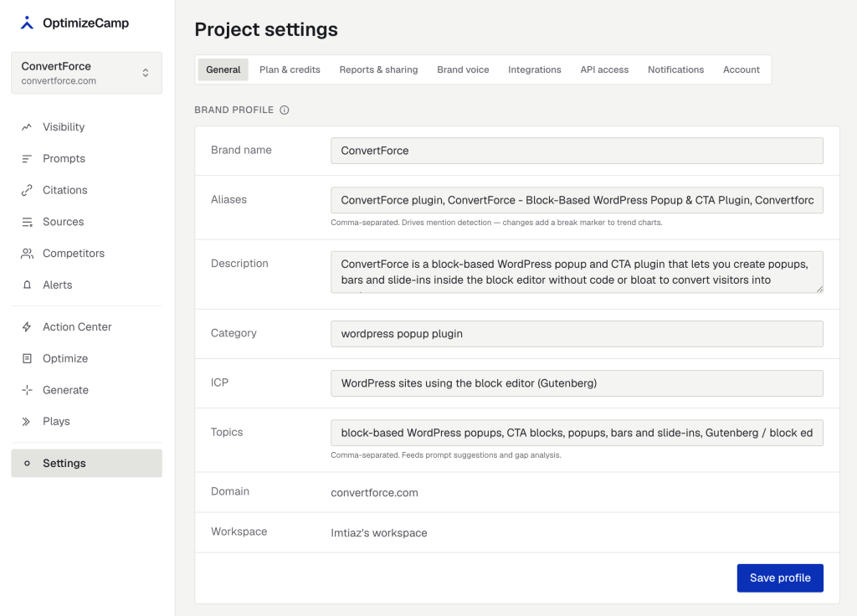Switch to the Account tab
Screen dimensions: 857x616
click(742, 69)
